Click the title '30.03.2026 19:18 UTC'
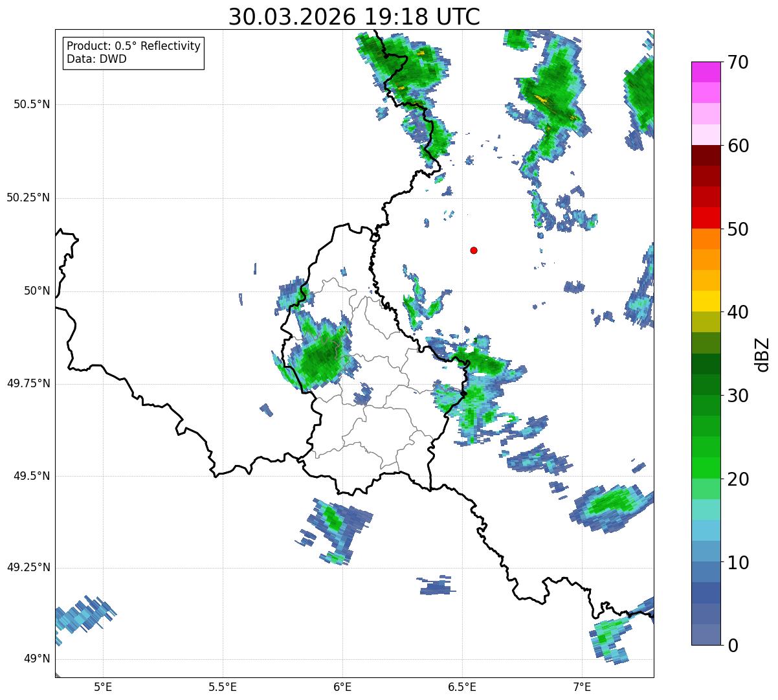 tap(354, 17)
